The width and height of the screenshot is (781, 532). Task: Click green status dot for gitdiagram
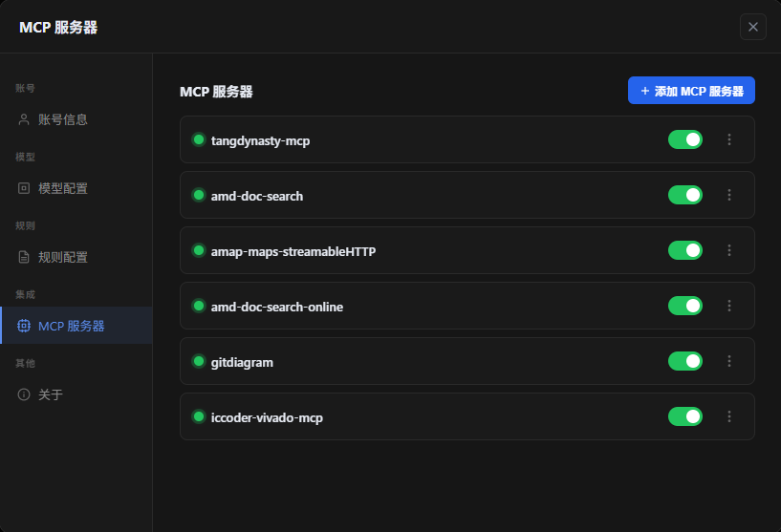pyautogui.click(x=199, y=361)
